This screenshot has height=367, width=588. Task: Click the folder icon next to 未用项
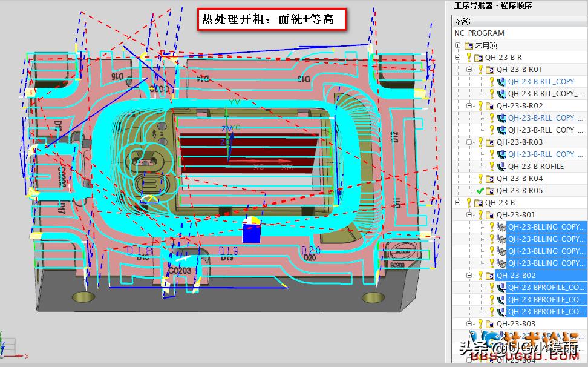[x=468, y=44]
